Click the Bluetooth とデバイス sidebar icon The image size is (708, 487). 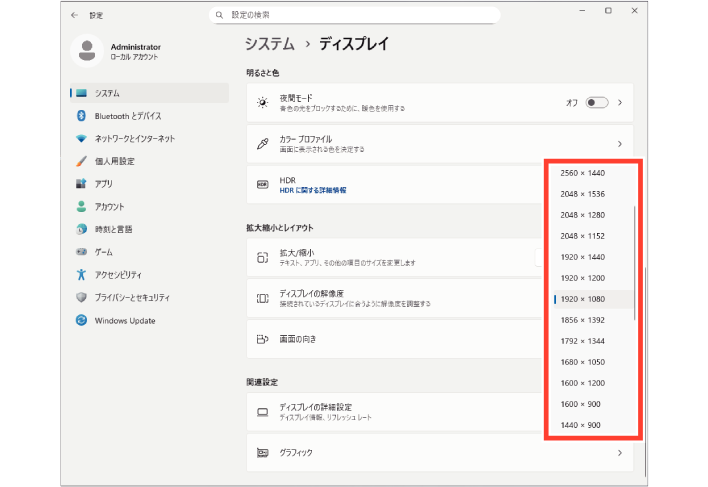82,116
